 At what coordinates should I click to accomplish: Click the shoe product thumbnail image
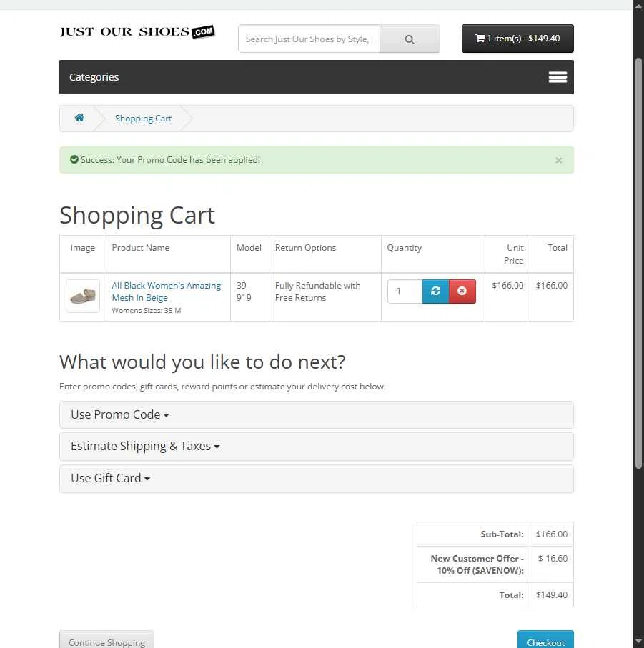[83, 296]
